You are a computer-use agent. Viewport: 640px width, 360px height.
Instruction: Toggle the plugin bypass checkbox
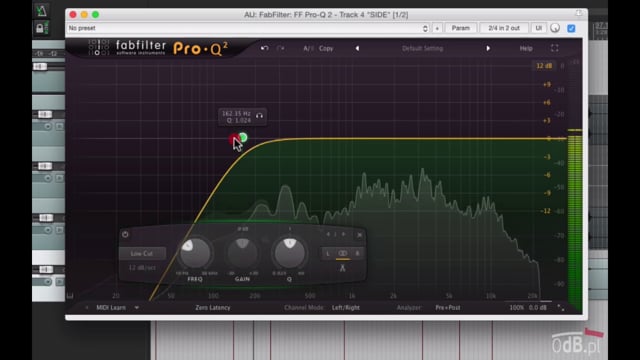click(x=571, y=28)
